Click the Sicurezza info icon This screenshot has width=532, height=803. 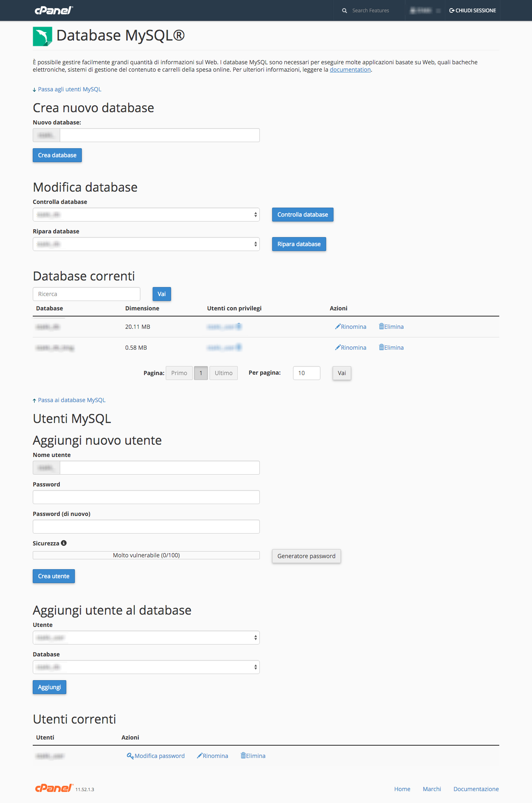point(64,543)
